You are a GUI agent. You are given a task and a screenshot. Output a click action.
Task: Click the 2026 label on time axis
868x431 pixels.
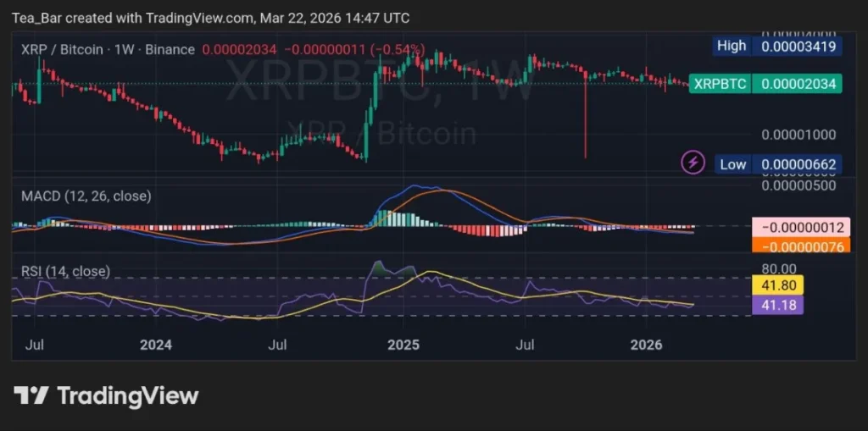[x=647, y=345]
